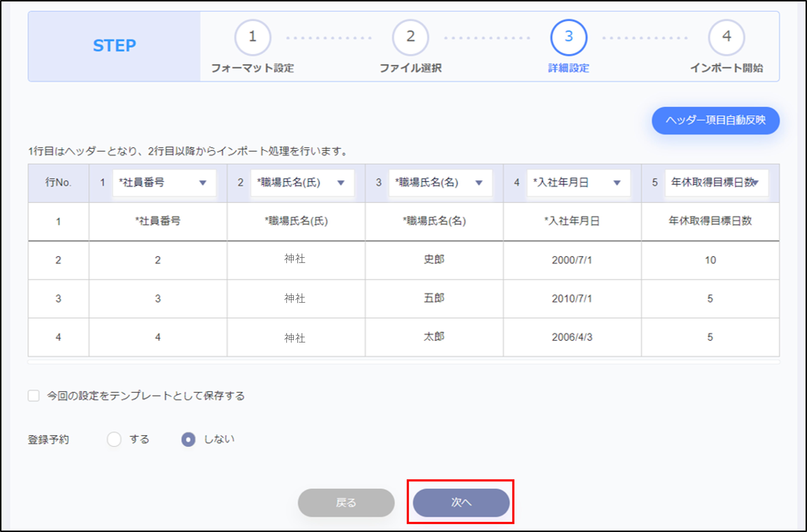Image resolution: width=807 pixels, height=532 pixels.
Task: Open the 年休取得目標日数 column dropdown
Action: pyautogui.click(x=716, y=183)
